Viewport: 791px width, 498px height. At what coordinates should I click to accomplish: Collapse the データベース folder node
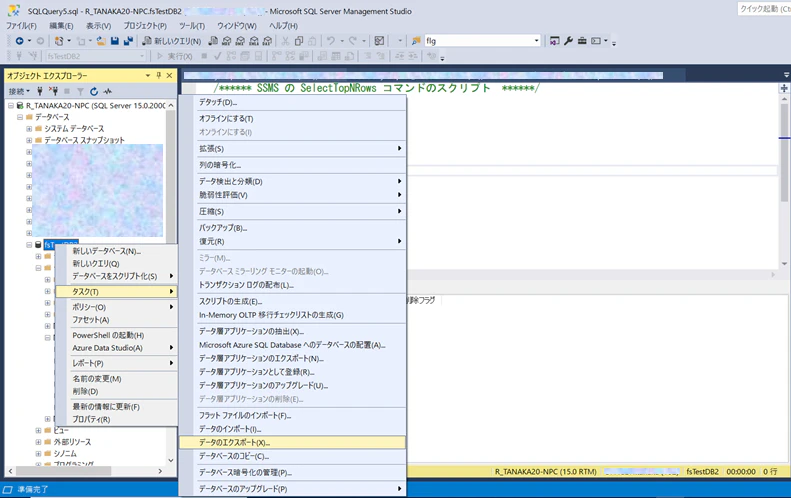(x=20, y=117)
